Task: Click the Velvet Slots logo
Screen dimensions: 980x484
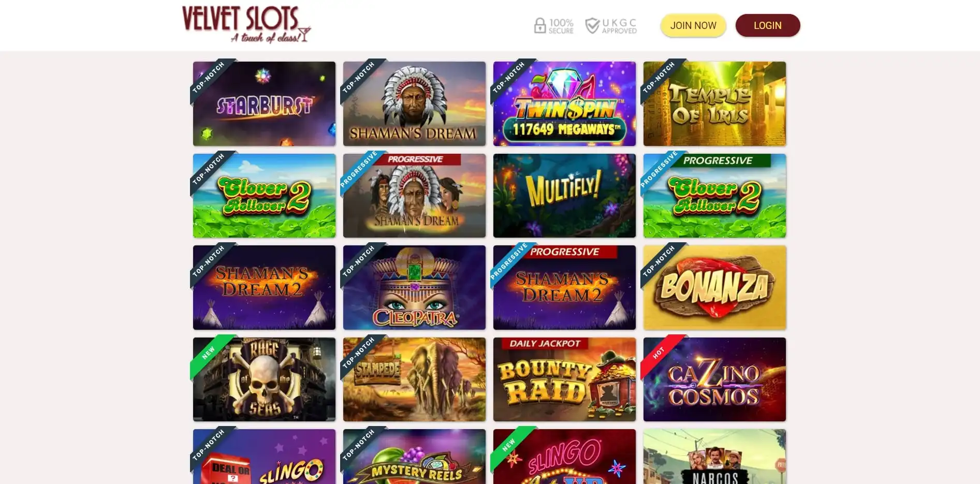Action: click(246, 24)
